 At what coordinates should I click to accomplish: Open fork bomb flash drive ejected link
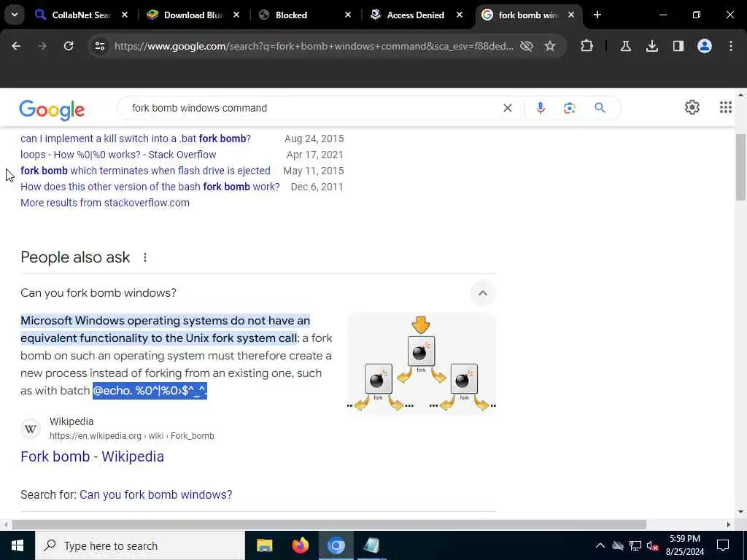pos(145,171)
